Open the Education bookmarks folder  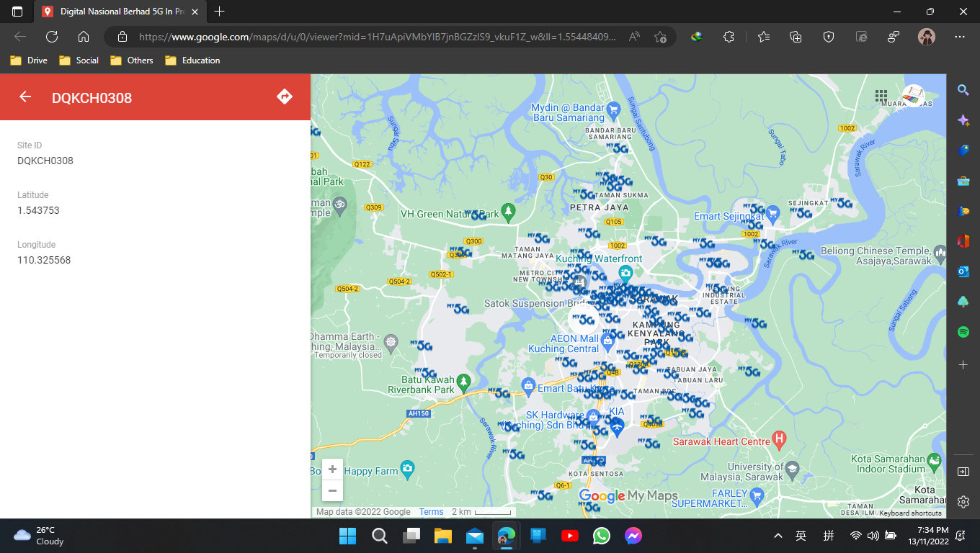192,60
